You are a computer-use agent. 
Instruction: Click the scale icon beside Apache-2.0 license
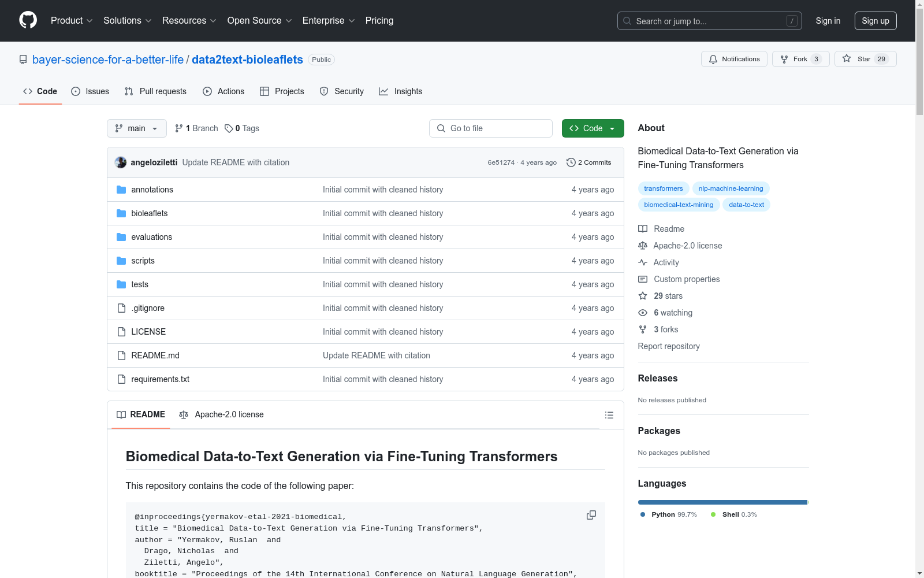pos(643,246)
